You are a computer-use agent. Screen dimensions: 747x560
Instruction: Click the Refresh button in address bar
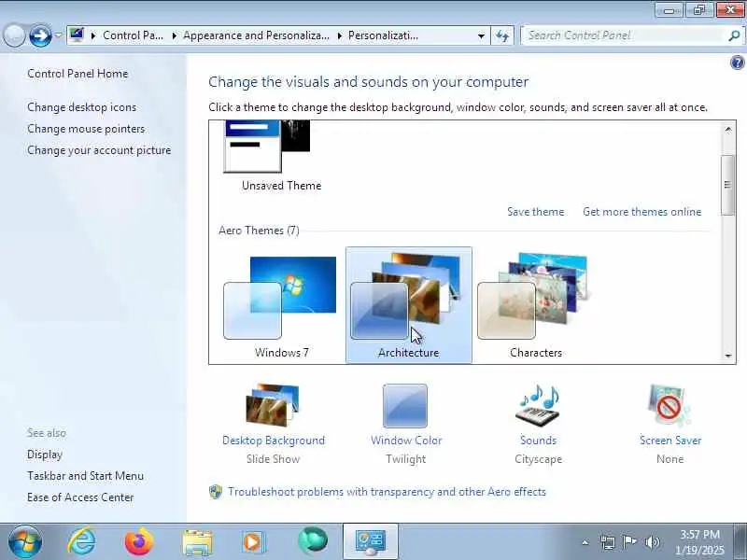[x=502, y=35]
